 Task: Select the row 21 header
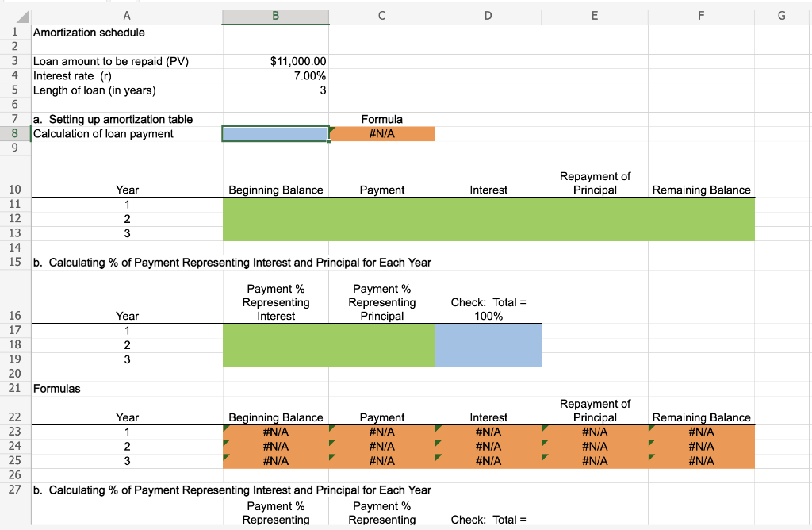click(14, 388)
